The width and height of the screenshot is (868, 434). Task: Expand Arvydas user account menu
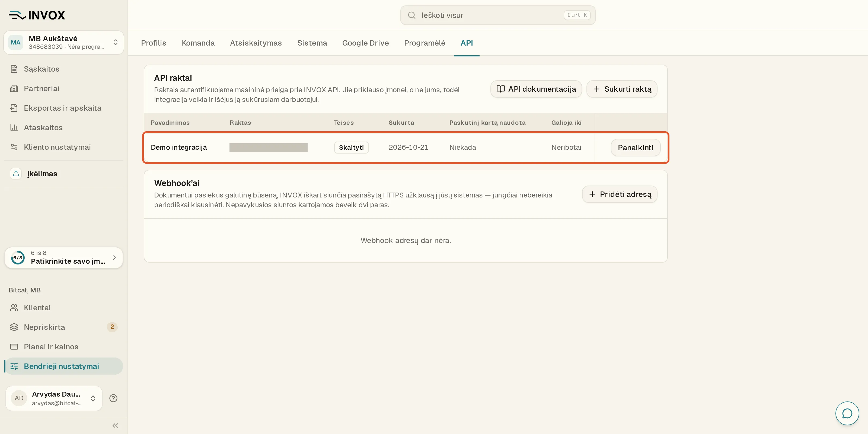point(54,398)
